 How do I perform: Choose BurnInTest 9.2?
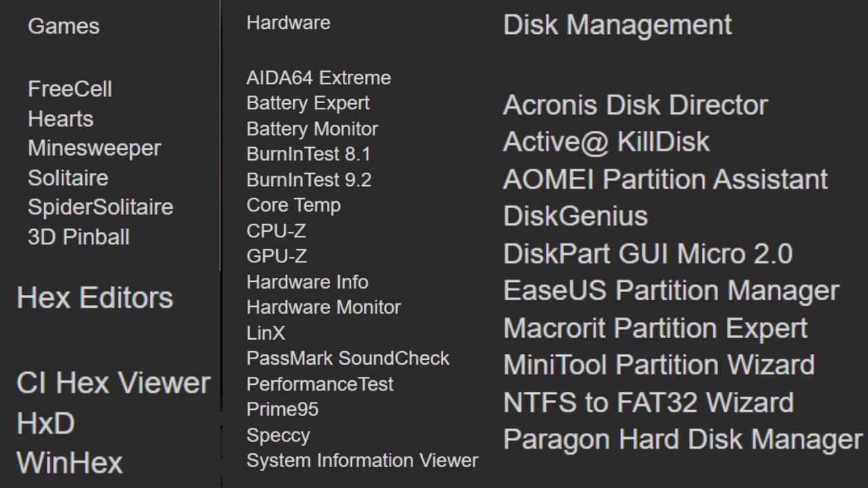pos(309,180)
